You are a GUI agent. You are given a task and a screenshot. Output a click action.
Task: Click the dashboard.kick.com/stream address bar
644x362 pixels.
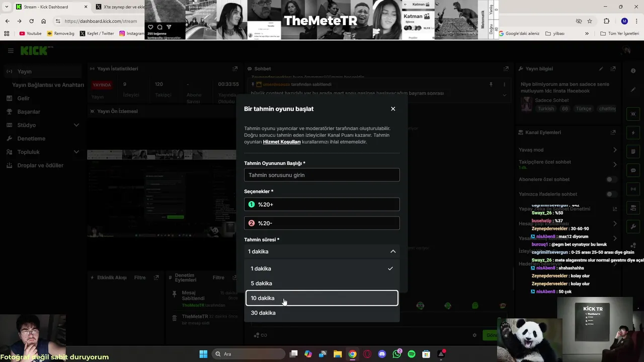tap(101, 21)
